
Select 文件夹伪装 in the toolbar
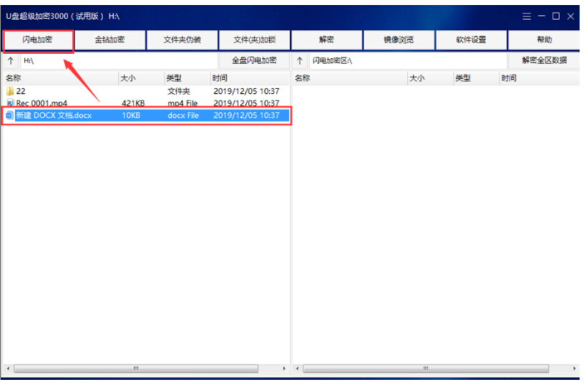[x=182, y=40]
